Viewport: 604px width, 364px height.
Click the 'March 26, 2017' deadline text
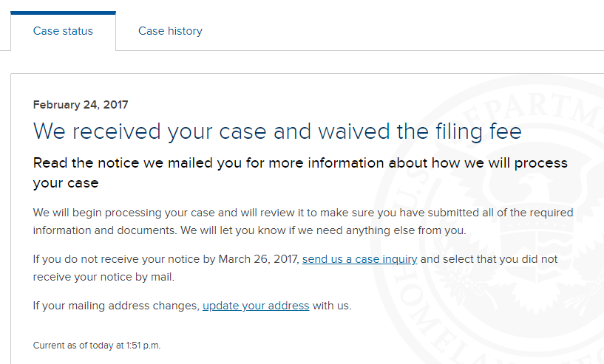pos(258,259)
